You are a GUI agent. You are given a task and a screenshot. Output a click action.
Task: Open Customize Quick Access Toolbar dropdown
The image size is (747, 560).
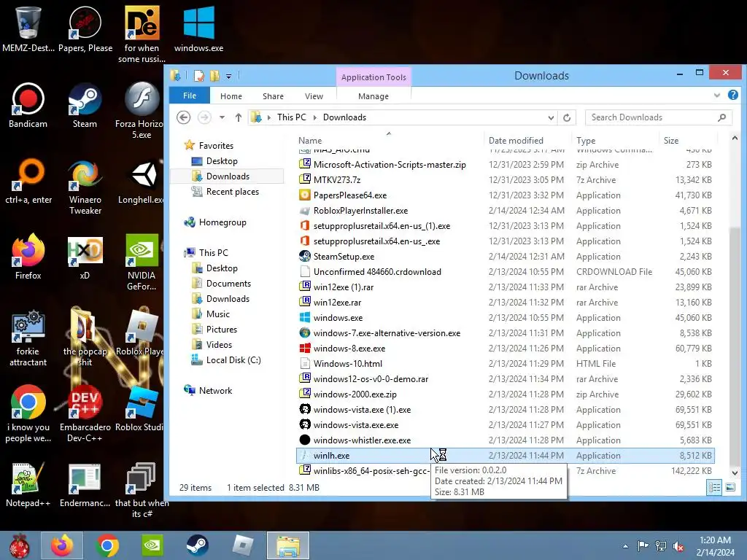[x=228, y=76]
